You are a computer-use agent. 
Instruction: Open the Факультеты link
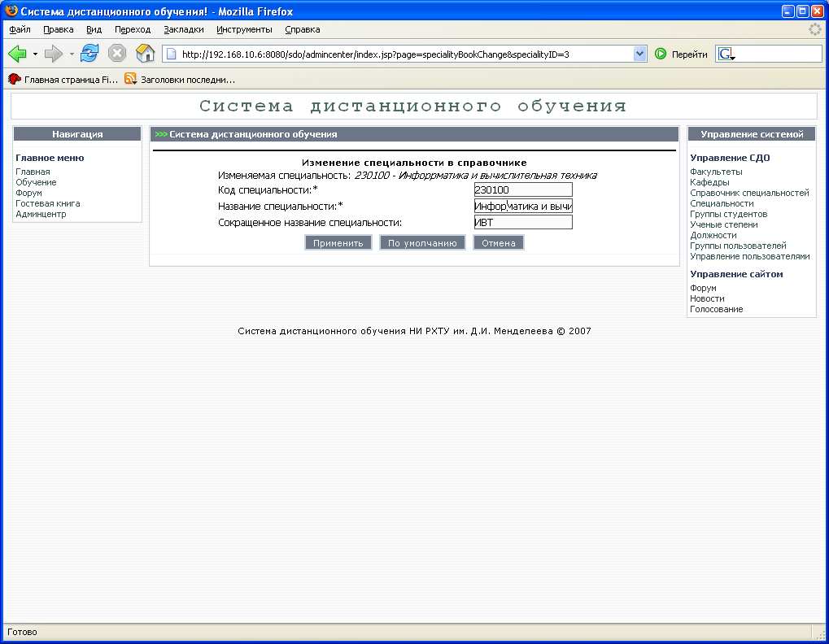(716, 172)
